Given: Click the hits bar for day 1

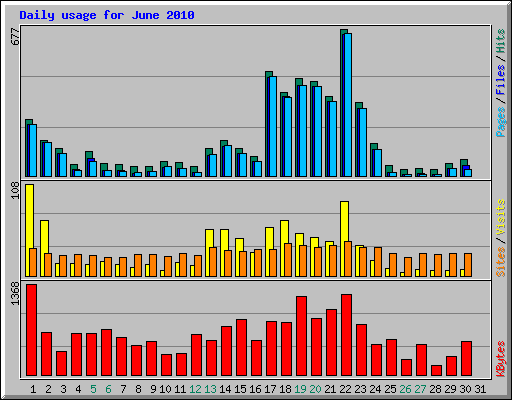Looking at the screenshot, I should point(27,148).
